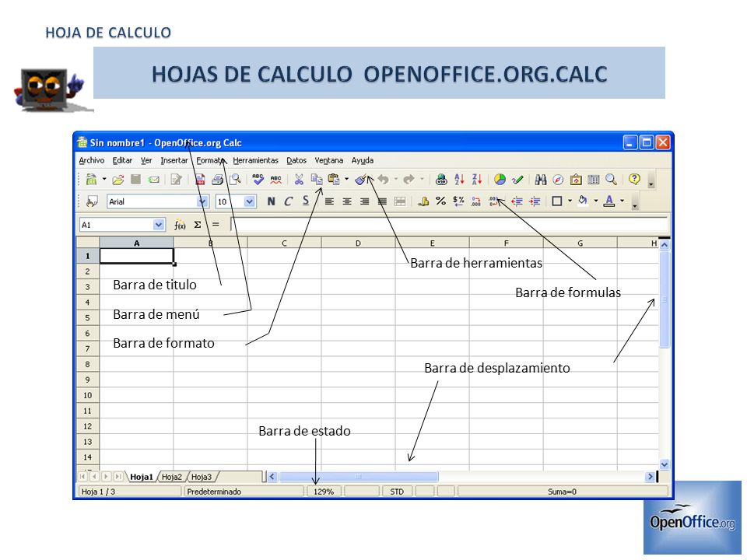The image size is (747, 560).
Task: Toggle underline with the S button
Action: 306,201
